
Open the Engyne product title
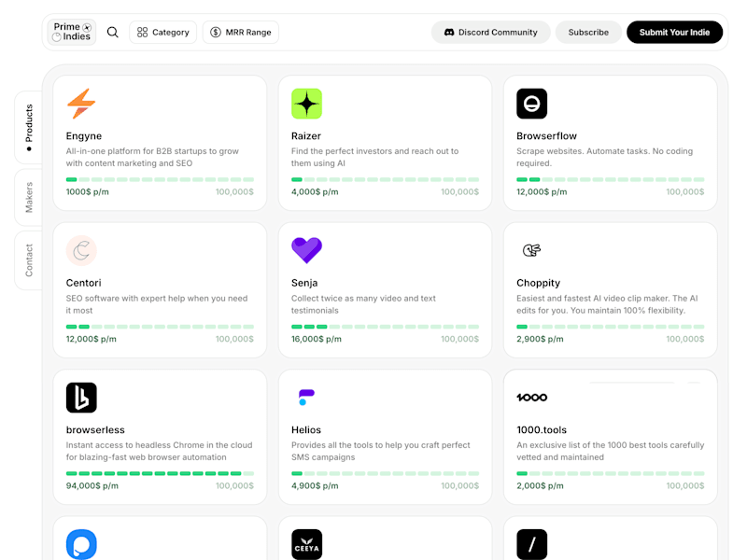[84, 136]
